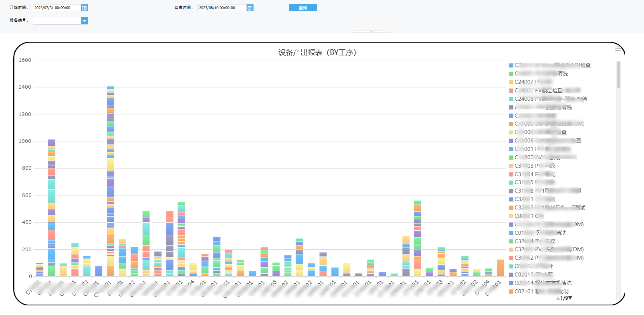The width and height of the screenshot is (644, 315).
Task: Expand the 设备编号 dropdown arrow
Action: pos(84,21)
